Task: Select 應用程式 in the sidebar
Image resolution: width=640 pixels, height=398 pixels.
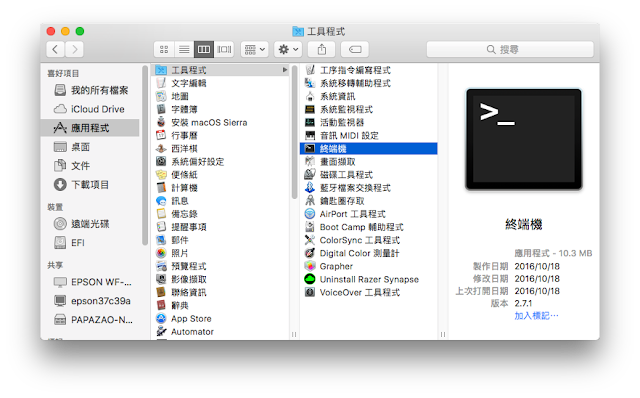Action: coord(90,128)
